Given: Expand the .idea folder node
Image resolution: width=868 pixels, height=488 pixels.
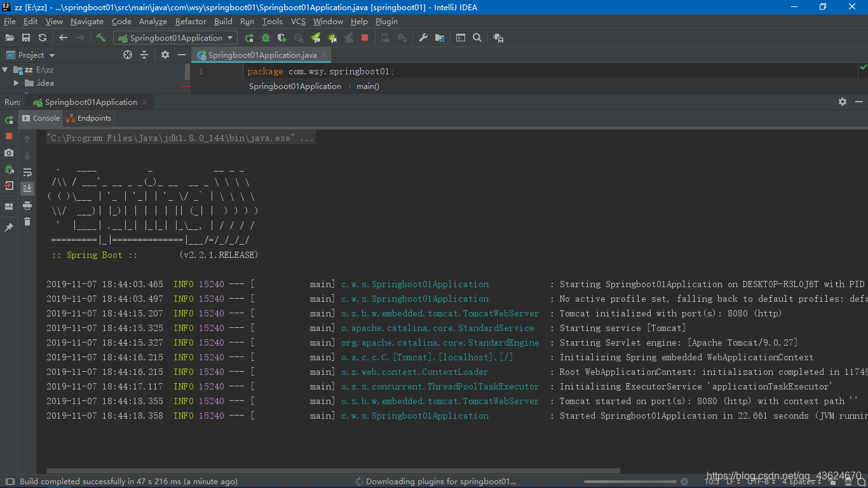Looking at the screenshot, I should coord(17,83).
